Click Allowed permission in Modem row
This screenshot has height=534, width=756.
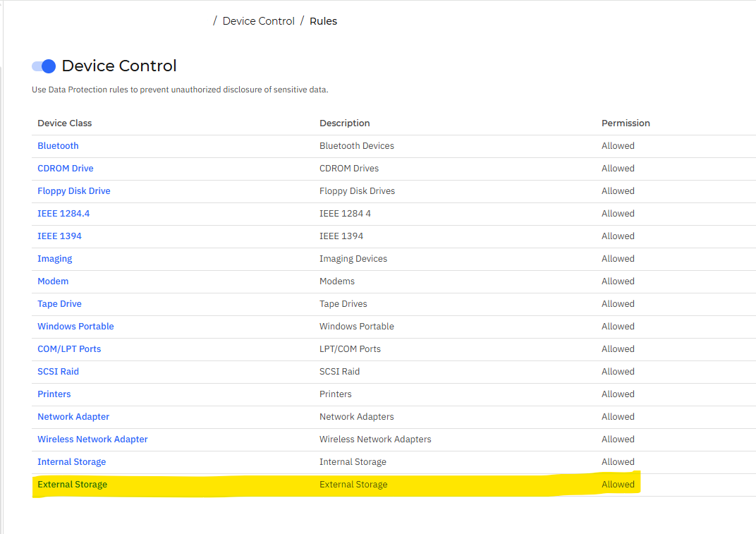[618, 281]
